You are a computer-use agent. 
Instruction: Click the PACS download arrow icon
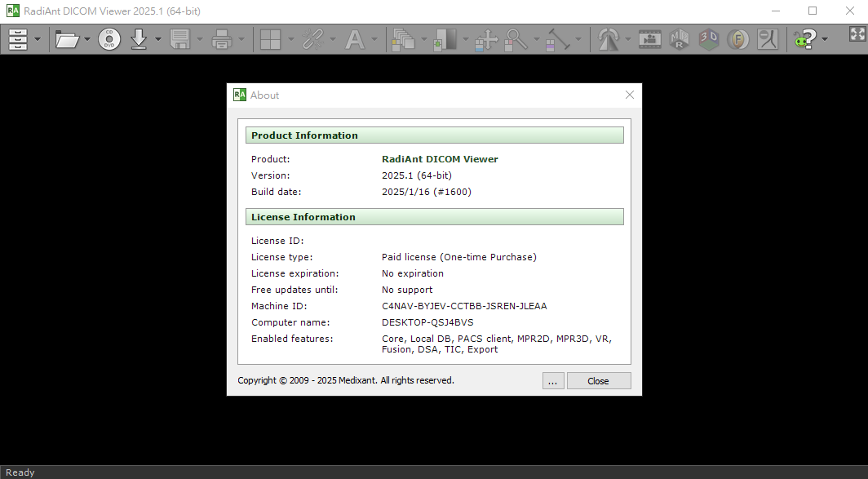(x=139, y=38)
